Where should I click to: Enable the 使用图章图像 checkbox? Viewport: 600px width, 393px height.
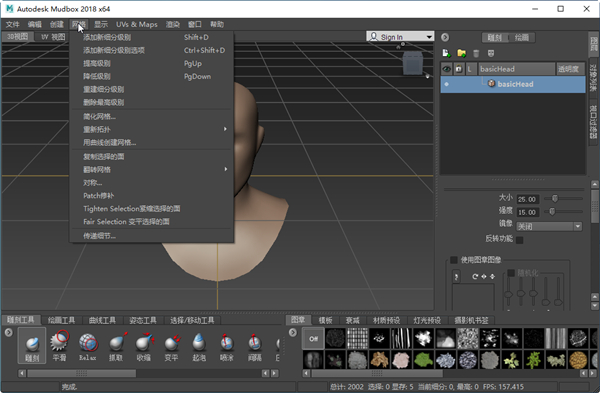click(x=454, y=260)
